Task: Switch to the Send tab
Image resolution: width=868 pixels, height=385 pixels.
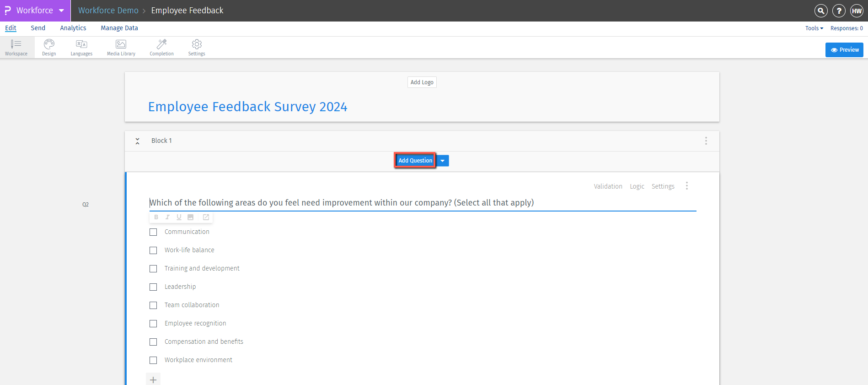Action: pyautogui.click(x=38, y=28)
